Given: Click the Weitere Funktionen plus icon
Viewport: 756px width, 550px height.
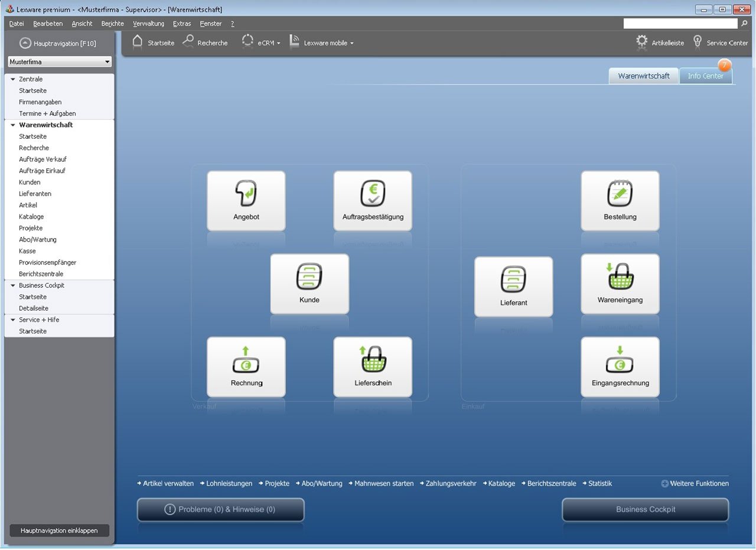Looking at the screenshot, I should pos(664,483).
